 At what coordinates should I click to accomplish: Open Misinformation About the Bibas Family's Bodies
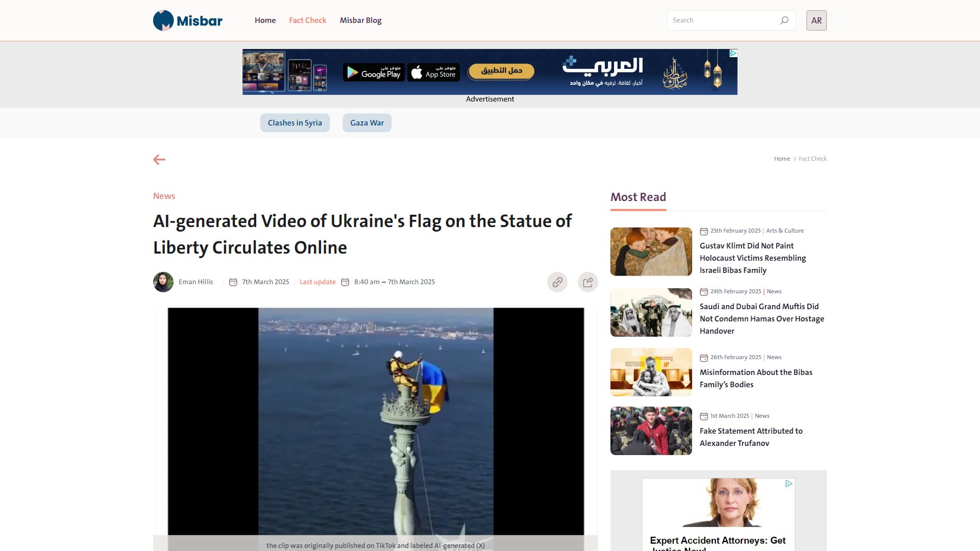pyautogui.click(x=756, y=379)
